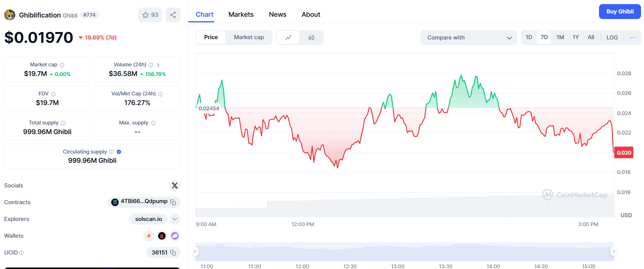Open the first orange wallet icon
644x269 pixels.
point(149,236)
